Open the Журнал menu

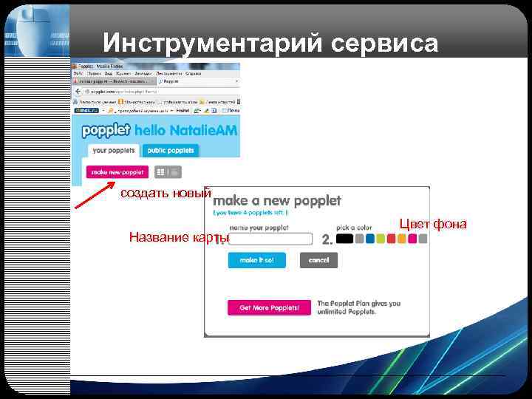(123, 73)
